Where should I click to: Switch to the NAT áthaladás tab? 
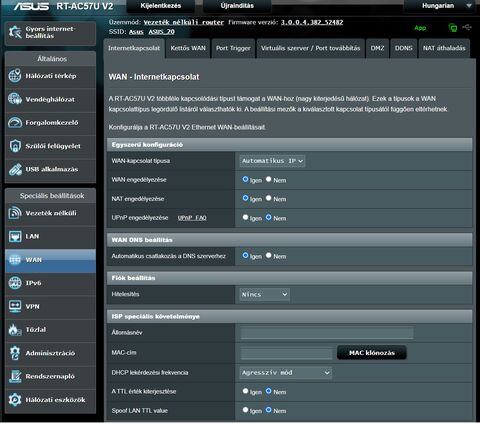[444, 48]
